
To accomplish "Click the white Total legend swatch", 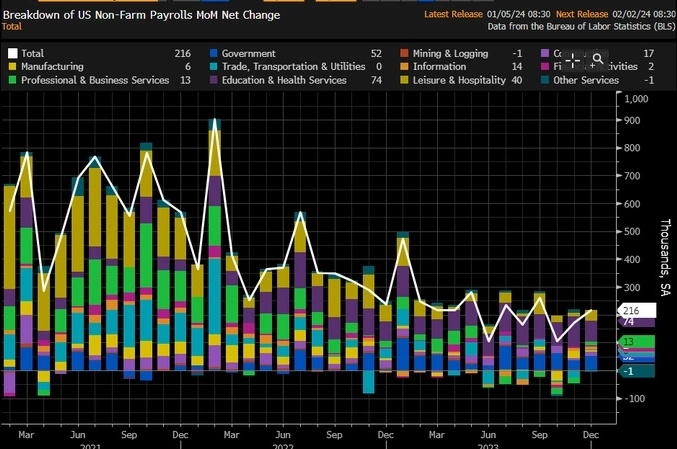I will pos(12,52).
